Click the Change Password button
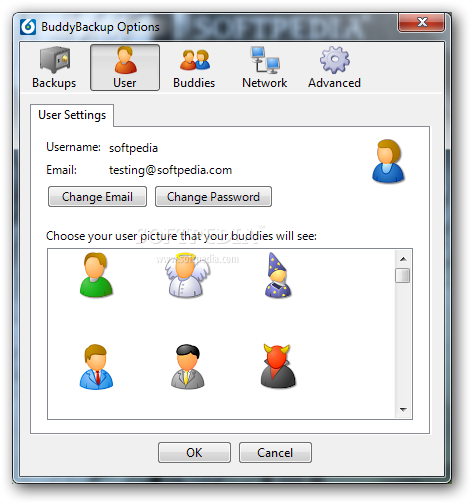Screen dimensions: 472x504 tap(213, 197)
